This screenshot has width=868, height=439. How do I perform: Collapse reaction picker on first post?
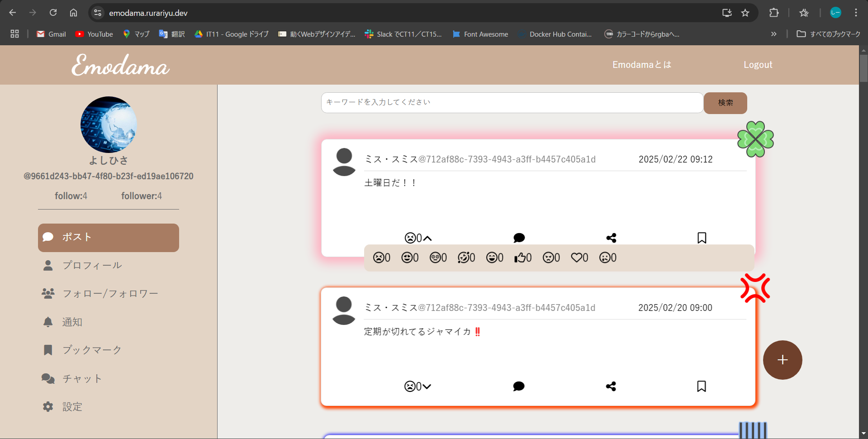pyautogui.click(x=427, y=238)
